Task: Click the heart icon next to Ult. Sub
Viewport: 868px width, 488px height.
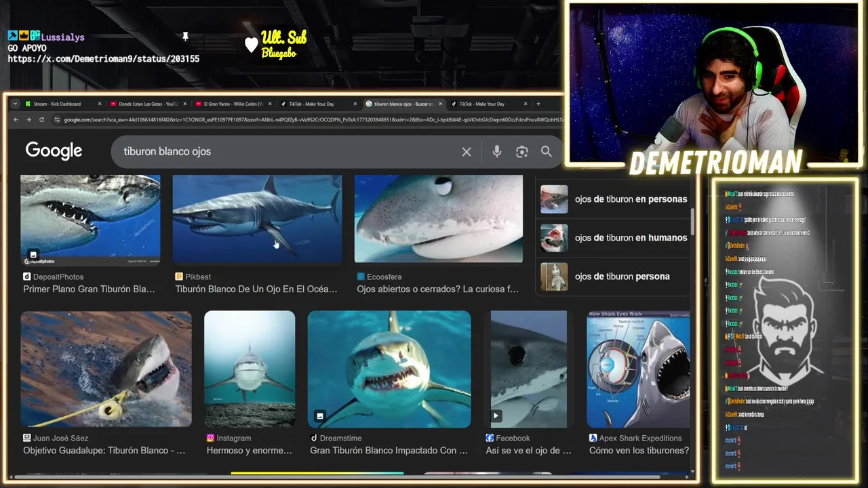Action: (252, 45)
